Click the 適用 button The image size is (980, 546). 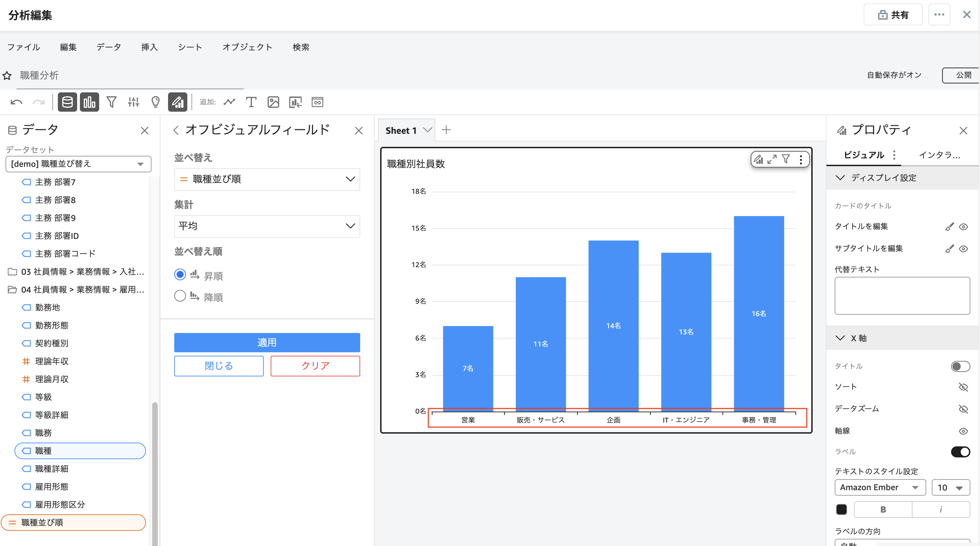coord(267,342)
